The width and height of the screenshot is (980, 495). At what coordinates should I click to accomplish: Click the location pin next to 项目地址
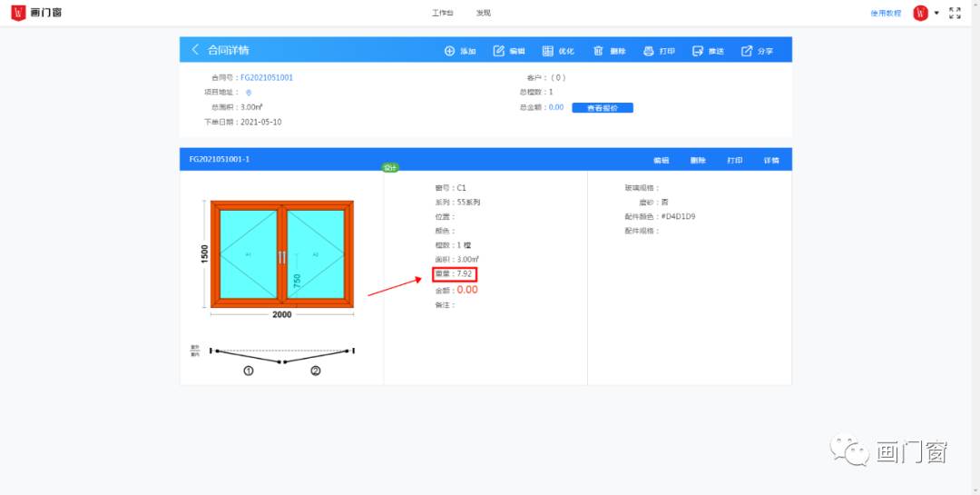[248, 93]
